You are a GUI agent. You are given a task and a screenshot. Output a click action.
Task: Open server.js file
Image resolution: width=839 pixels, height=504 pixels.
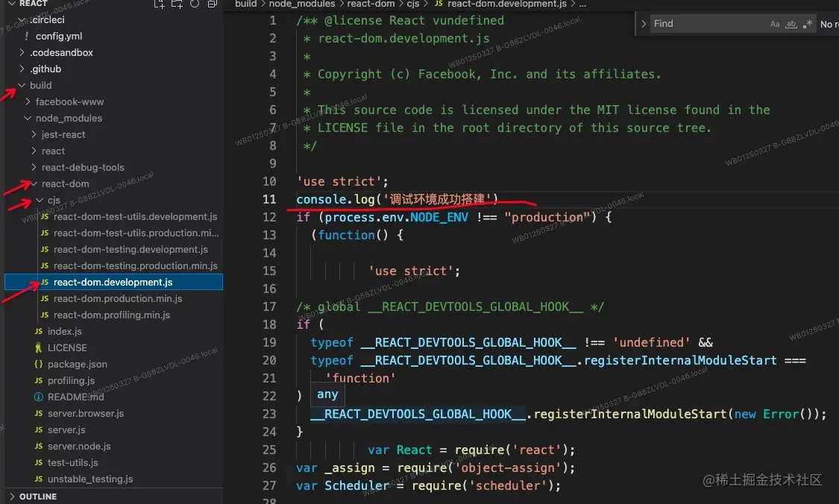tap(66, 430)
